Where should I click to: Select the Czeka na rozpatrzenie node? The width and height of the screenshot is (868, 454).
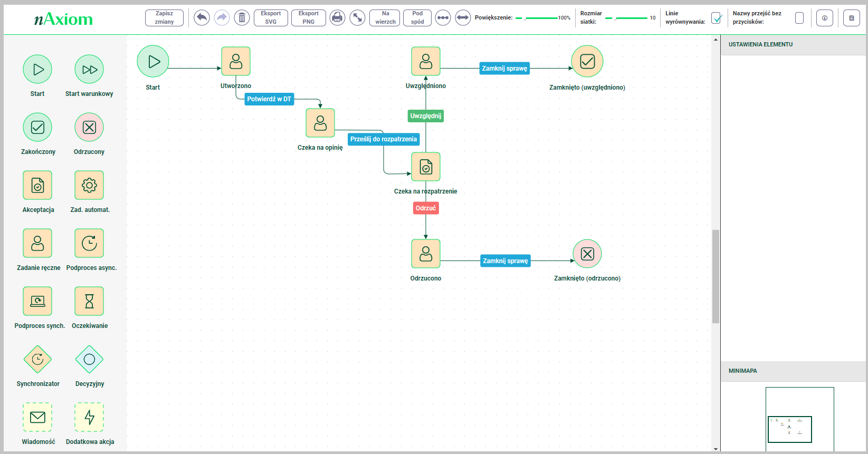pos(426,167)
